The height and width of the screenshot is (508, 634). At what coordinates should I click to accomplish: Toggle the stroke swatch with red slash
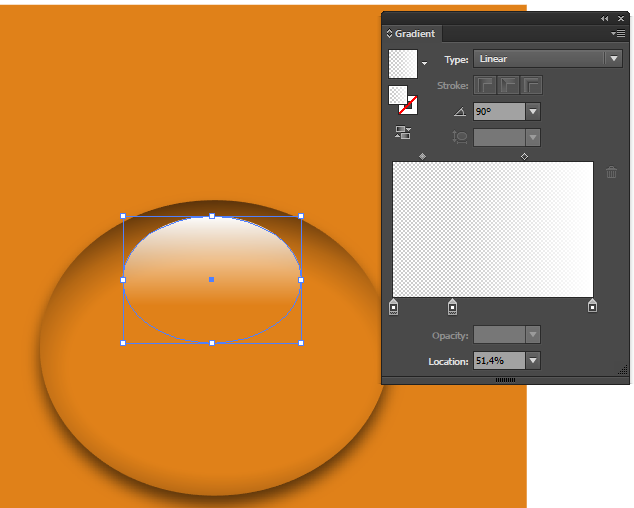coord(409,105)
